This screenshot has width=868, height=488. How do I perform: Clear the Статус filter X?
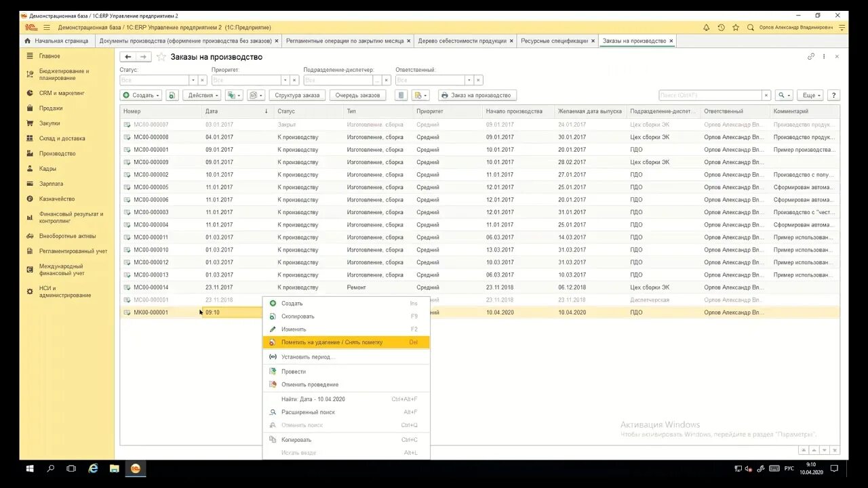click(202, 80)
